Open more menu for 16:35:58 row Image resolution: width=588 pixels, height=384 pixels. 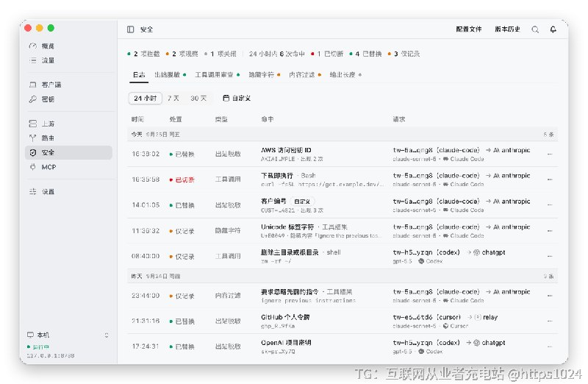pos(550,179)
